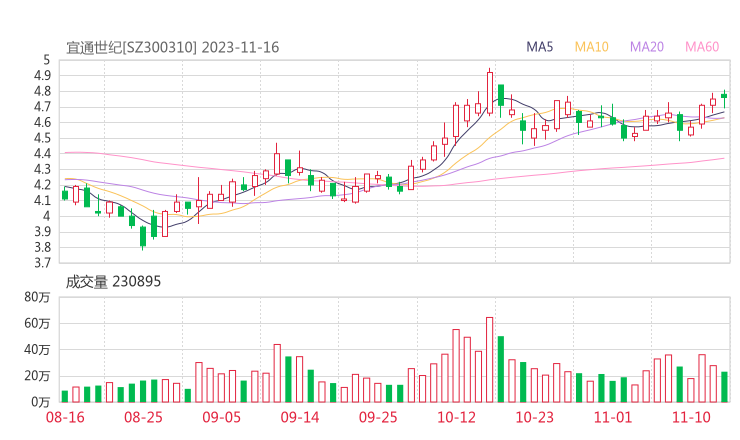Click the 10-23 date axis label
The width and height of the screenshot is (740, 440).
[x=534, y=417]
